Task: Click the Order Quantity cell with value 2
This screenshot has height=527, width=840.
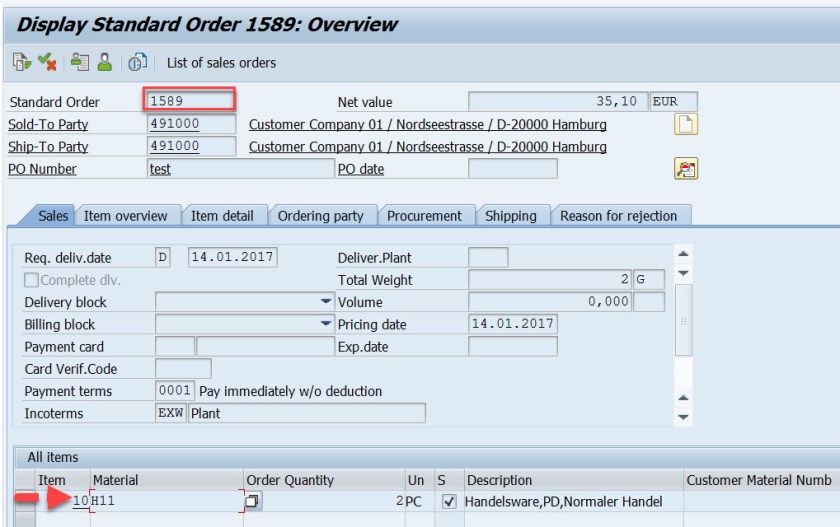Action: pos(333,501)
